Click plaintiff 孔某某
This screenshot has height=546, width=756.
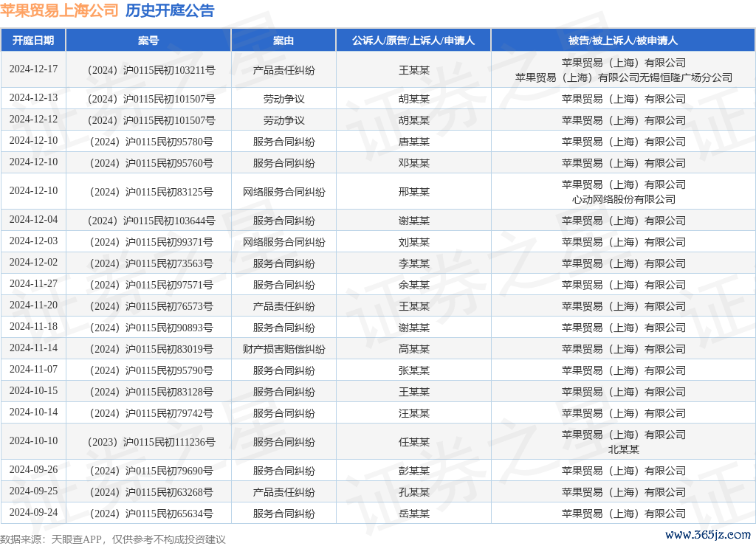point(414,492)
